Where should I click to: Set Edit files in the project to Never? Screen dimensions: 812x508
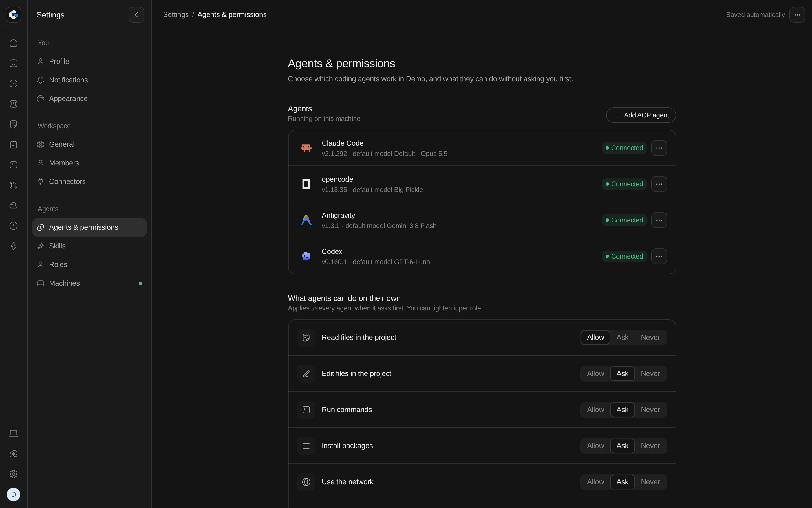click(x=650, y=374)
